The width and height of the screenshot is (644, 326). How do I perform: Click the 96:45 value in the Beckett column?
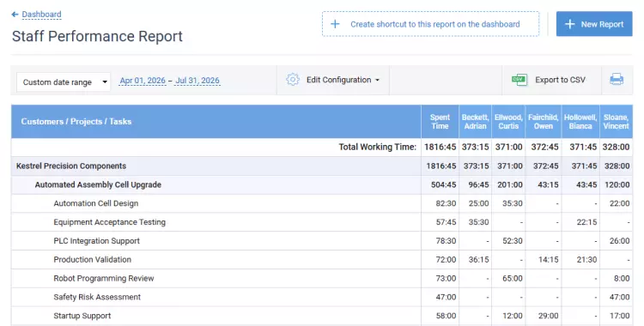(478, 184)
